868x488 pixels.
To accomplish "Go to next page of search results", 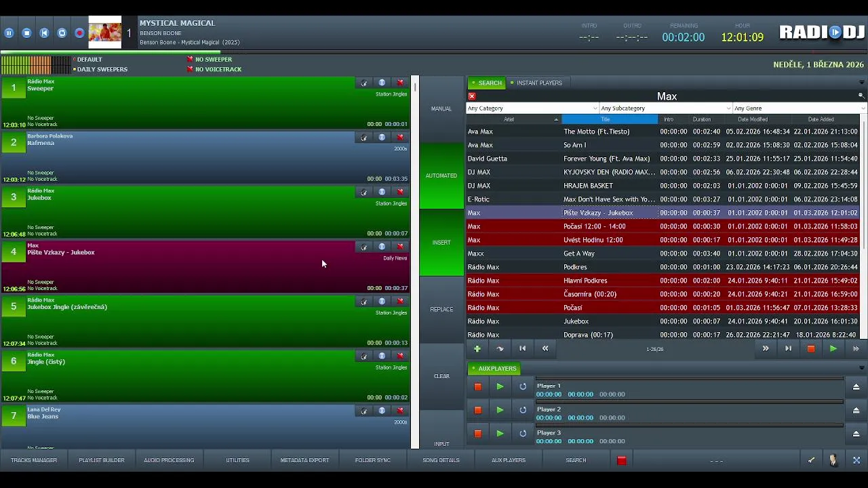I will coord(766,348).
